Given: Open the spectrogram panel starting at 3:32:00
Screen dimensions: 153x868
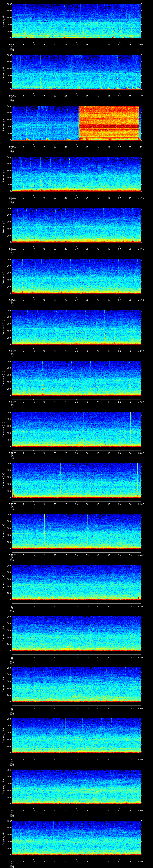Looking at the screenshot, I should click(x=77, y=174).
